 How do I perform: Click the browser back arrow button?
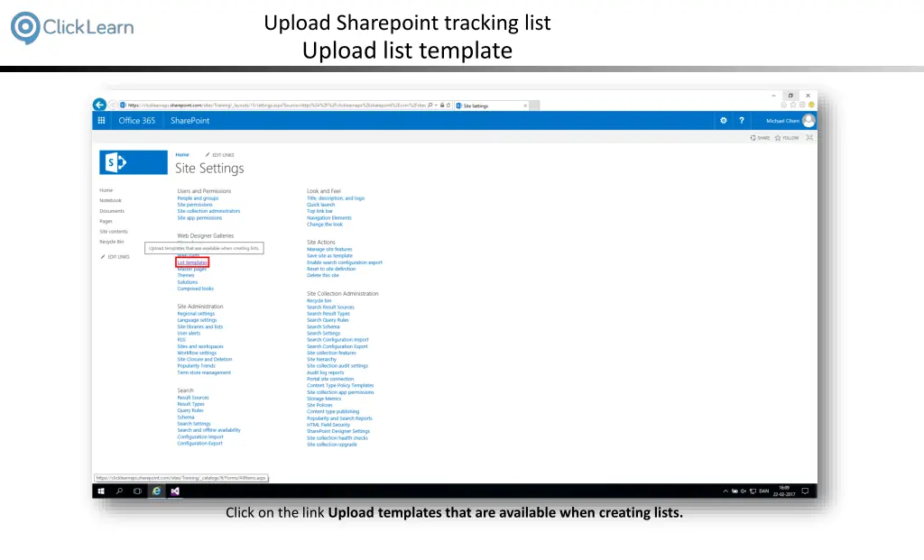coord(99,105)
